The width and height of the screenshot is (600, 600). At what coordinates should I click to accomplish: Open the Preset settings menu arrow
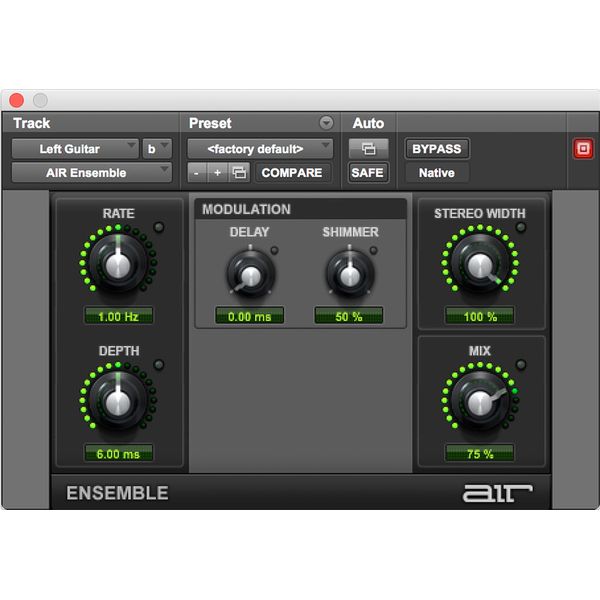326,123
